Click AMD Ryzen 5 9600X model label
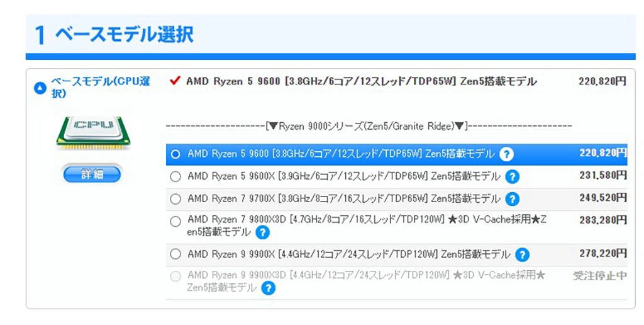This screenshot has width=644, height=325. tap(344, 176)
